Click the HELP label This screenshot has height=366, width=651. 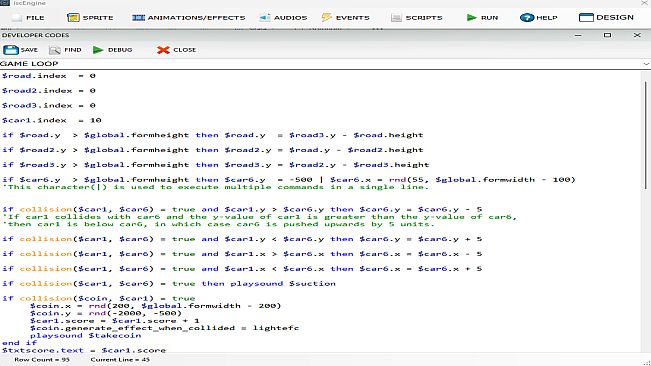click(x=547, y=18)
